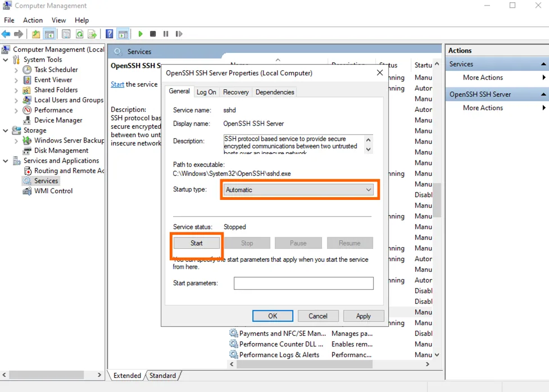Collapse Services and Applications node

click(x=6, y=161)
